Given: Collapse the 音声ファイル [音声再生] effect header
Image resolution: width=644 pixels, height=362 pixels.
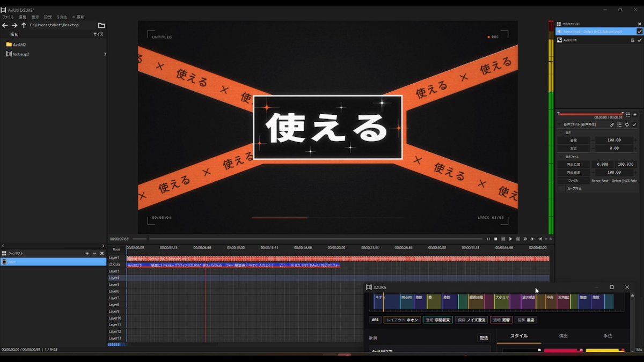Looking at the screenshot, I should tap(560, 124).
